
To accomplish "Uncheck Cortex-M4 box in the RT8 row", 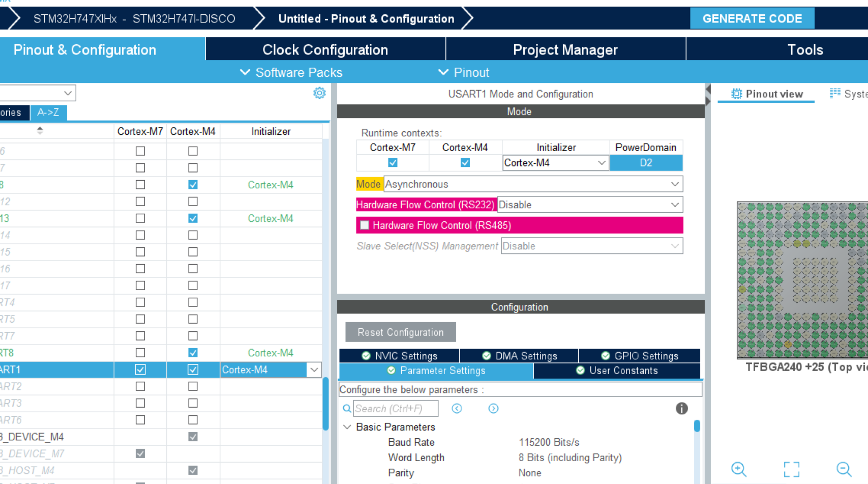I will [193, 353].
